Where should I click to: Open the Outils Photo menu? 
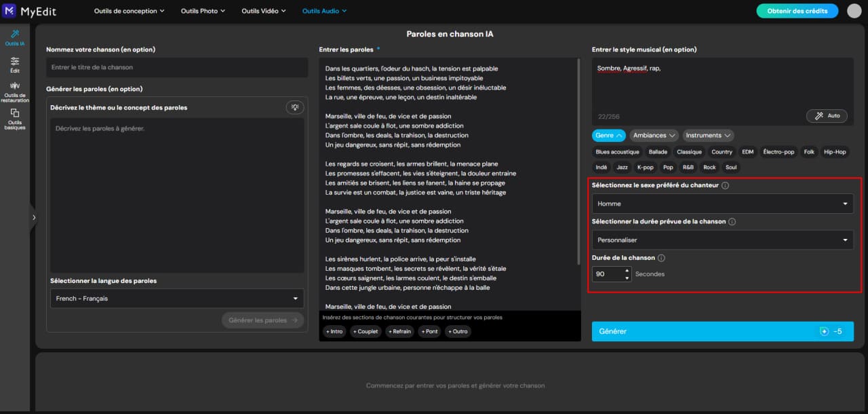(203, 11)
